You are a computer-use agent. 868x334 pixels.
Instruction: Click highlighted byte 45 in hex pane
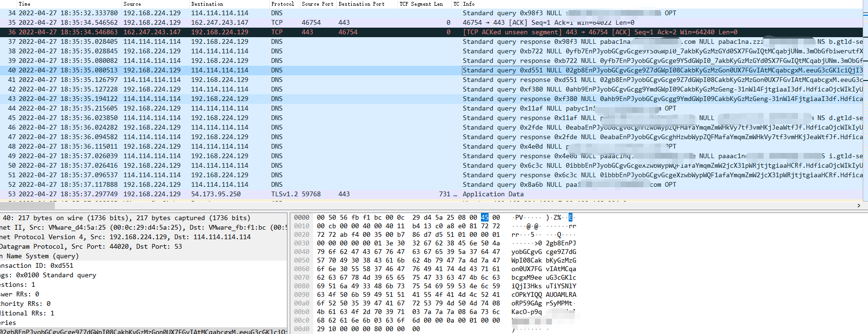click(x=484, y=217)
